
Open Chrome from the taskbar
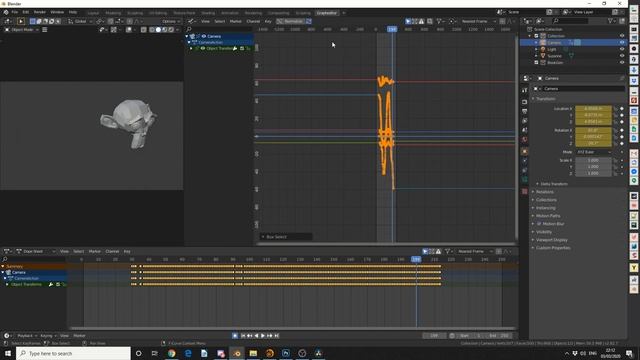[x=171, y=353]
